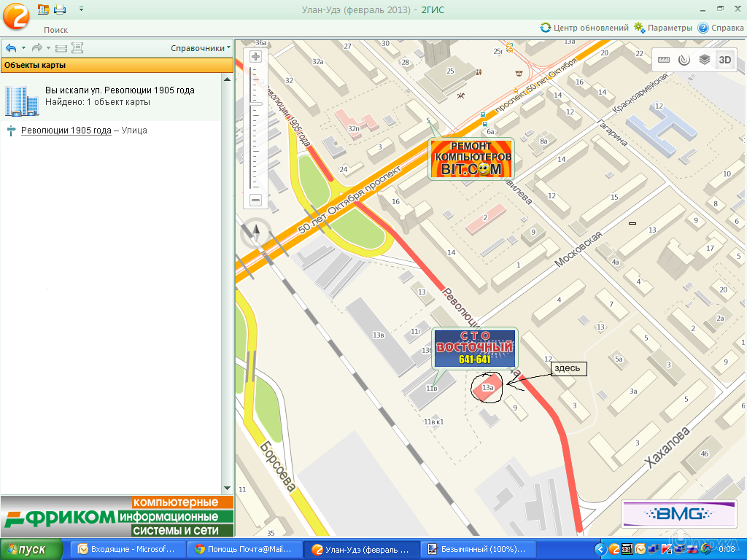The image size is (747, 560).
Task: Click the zoom out minus button
Action: click(x=255, y=200)
